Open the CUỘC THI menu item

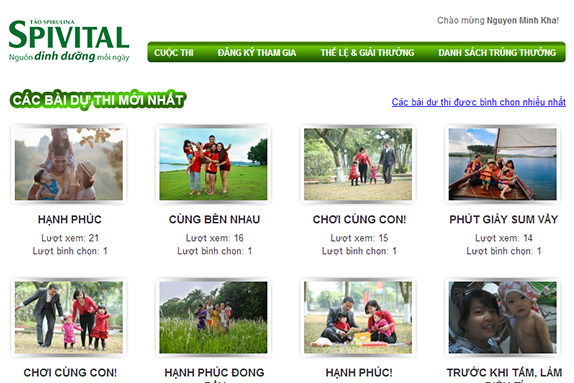tap(174, 53)
